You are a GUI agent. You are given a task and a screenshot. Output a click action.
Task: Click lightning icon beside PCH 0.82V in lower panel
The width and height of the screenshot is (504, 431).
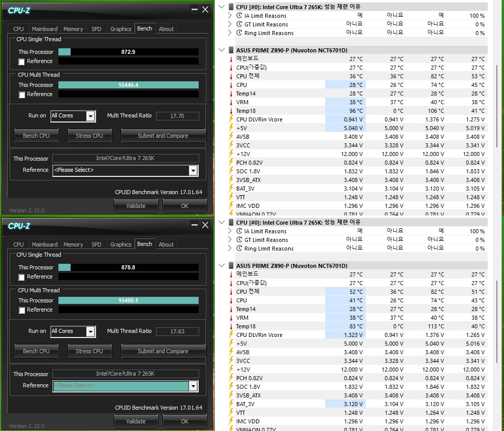click(231, 378)
